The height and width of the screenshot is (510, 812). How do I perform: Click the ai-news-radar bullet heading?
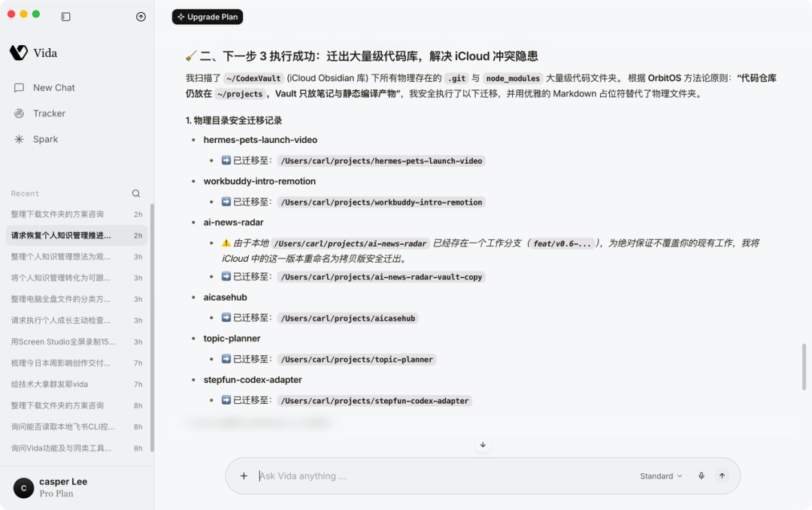[x=234, y=223]
